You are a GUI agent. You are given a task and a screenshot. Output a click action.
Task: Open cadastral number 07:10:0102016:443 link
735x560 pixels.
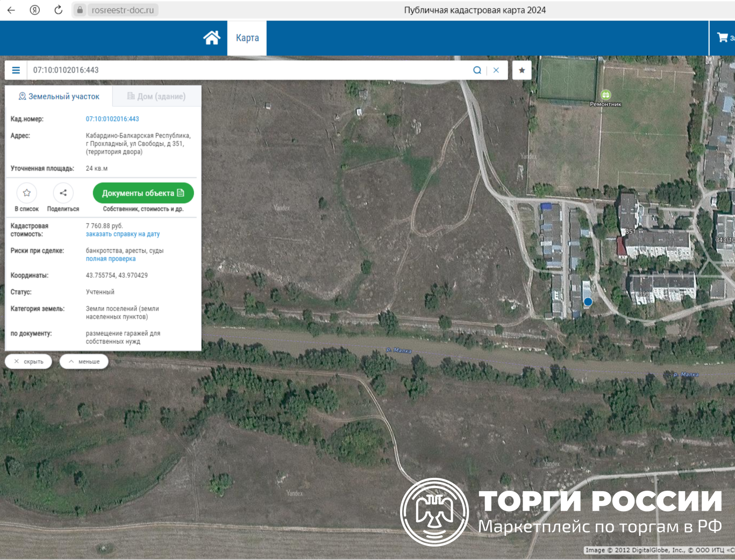[x=112, y=119]
